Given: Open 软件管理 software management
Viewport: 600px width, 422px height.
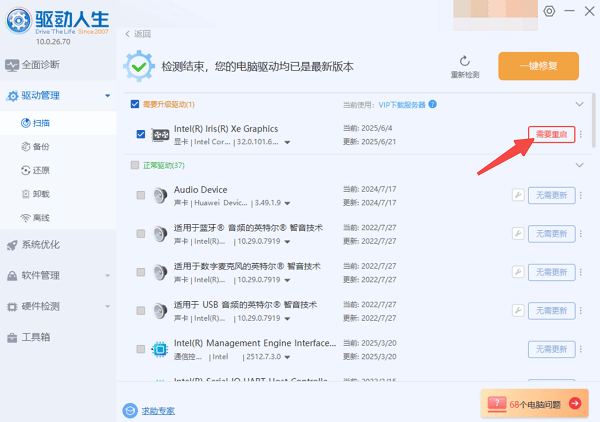Looking at the screenshot, I should coord(33,275).
